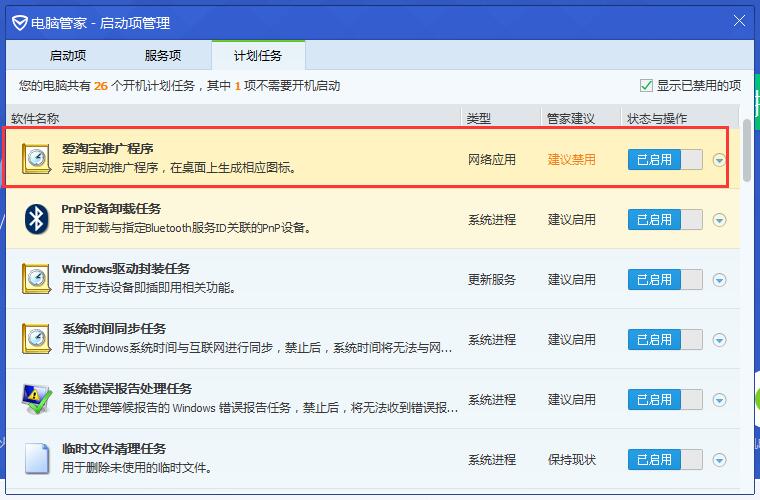Click the 保持现状 suggestion cell

click(x=571, y=460)
